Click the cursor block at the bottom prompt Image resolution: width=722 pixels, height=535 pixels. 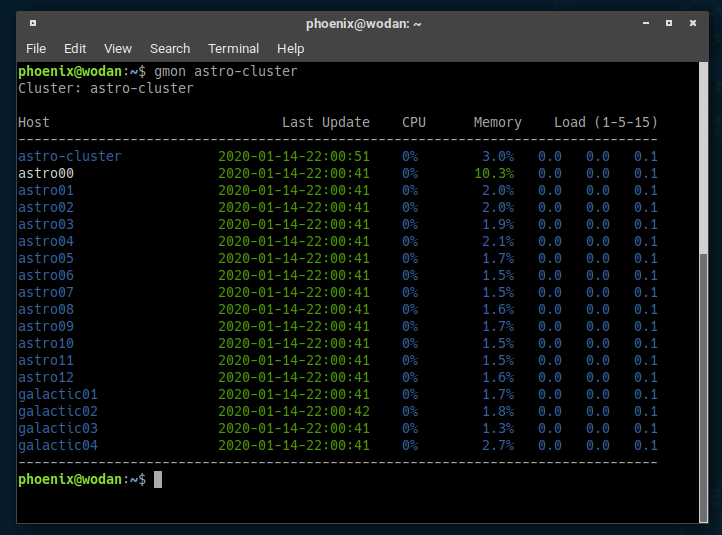coord(158,479)
